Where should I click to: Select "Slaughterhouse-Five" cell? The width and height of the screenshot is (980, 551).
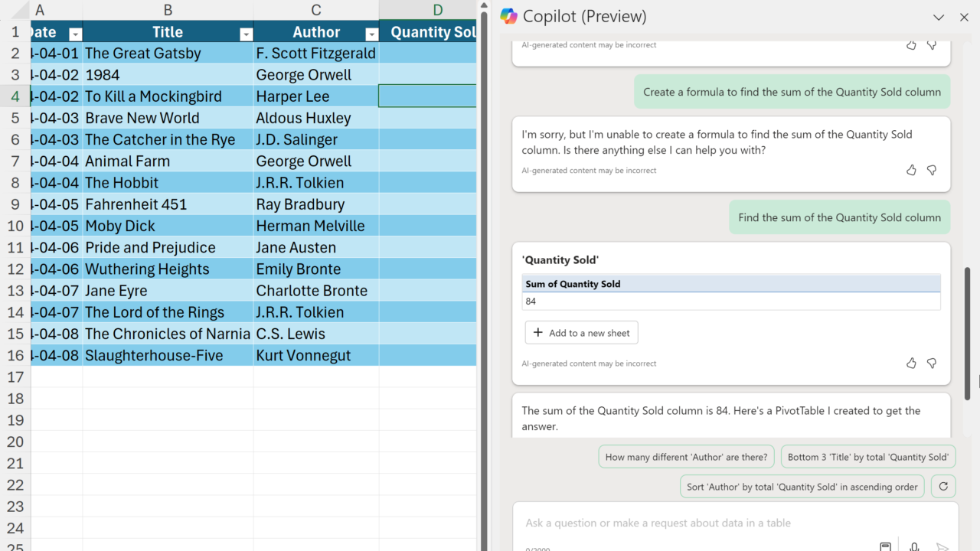pyautogui.click(x=168, y=355)
